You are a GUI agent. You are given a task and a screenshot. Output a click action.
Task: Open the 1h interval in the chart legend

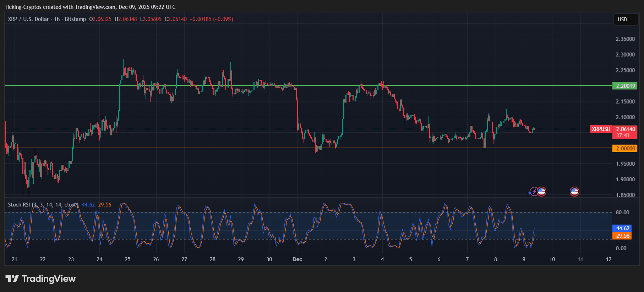point(57,19)
